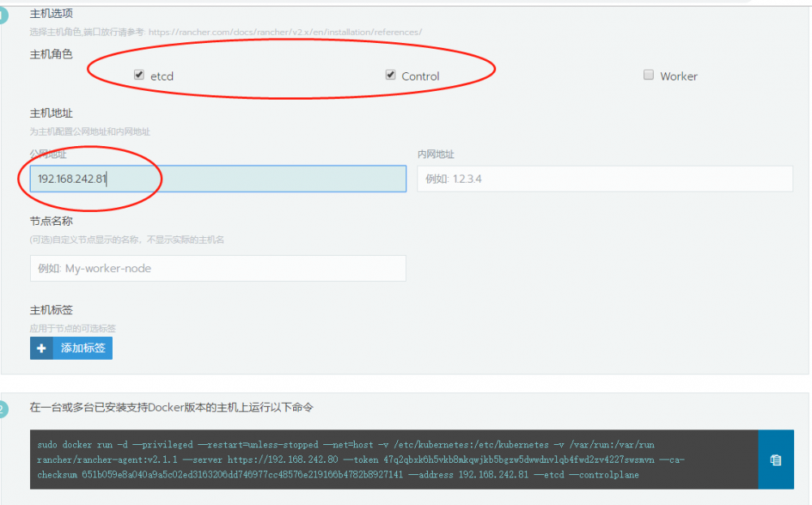The image size is (812, 505).
Task: Click the clipboard copy icon beside the command
Action: 775,460
